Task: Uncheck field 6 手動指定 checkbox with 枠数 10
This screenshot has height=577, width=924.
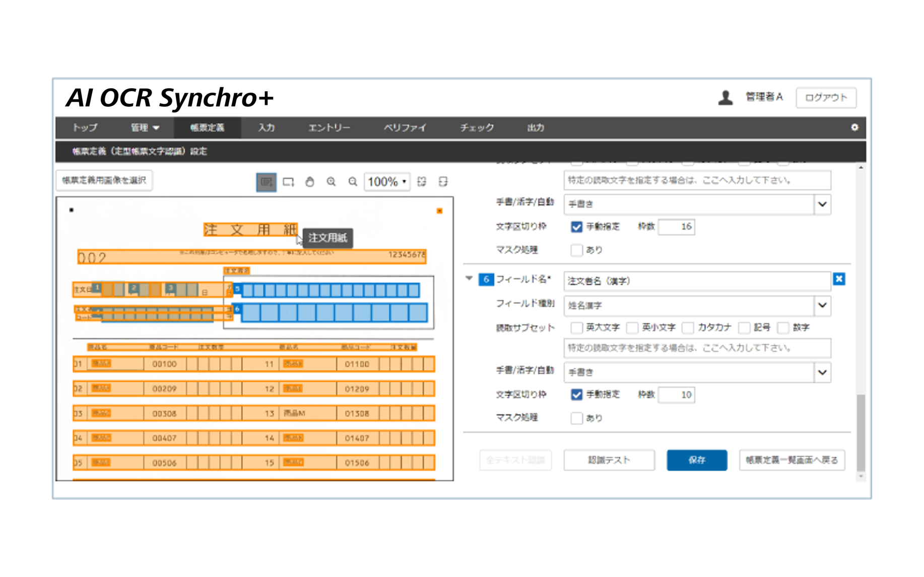Action: pyautogui.click(x=576, y=395)
